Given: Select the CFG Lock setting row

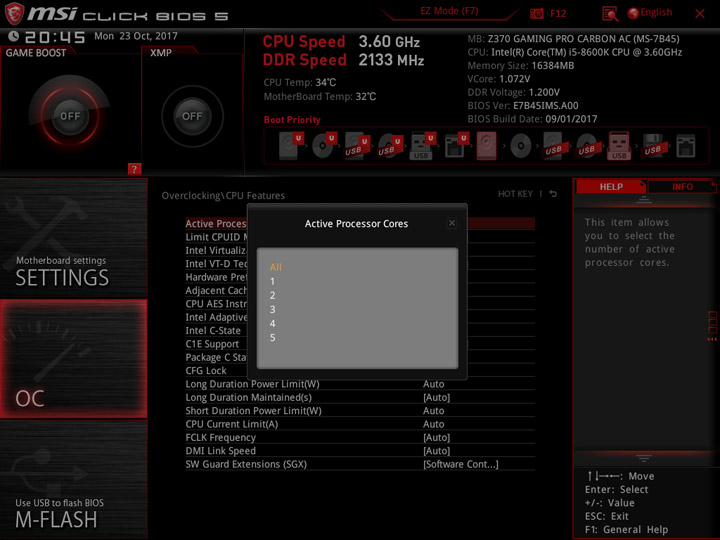Looking at the screenshot, I should tap(360, 371).
